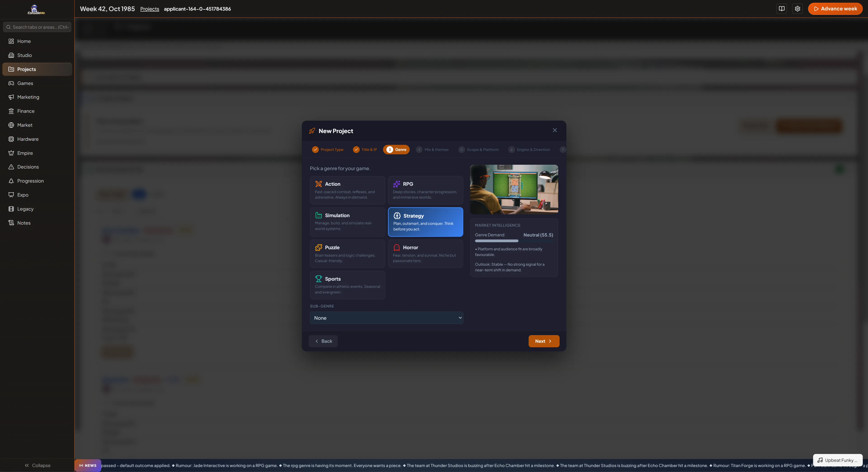Screen dimensions: 868x472
Task: Select the RPG genre card
Action: [425, 190]
